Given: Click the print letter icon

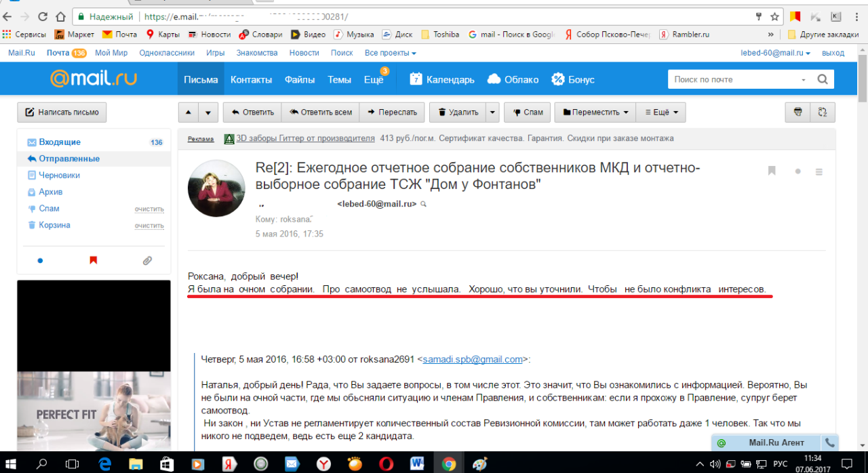Looking at the screenshot, I should 797,112.
